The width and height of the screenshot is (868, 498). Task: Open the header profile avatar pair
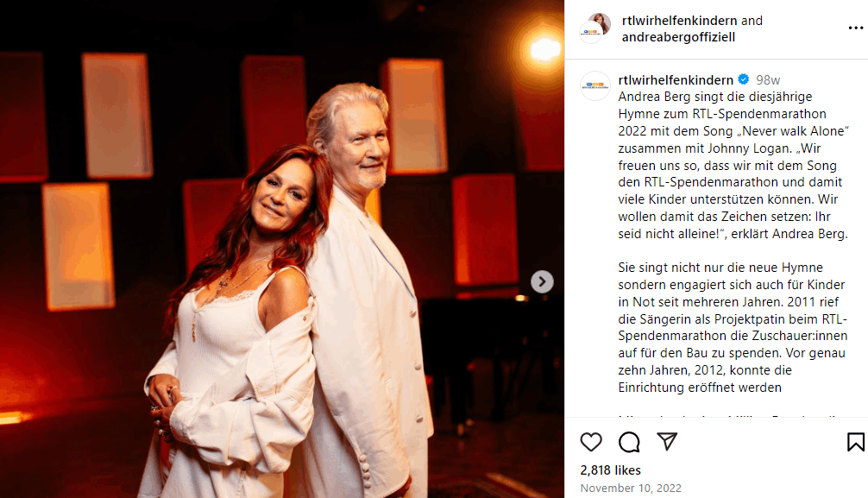click(594, 28)
